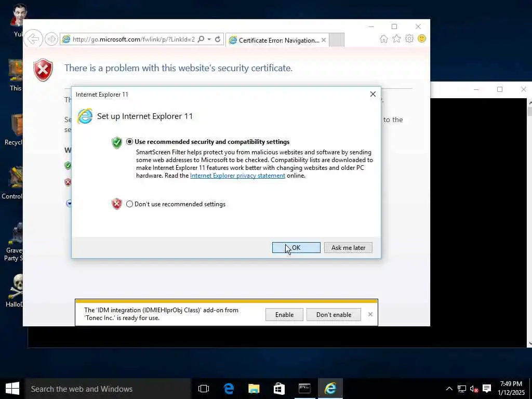
Task: Click OK in setup dialog
Action: coord(296,248)
